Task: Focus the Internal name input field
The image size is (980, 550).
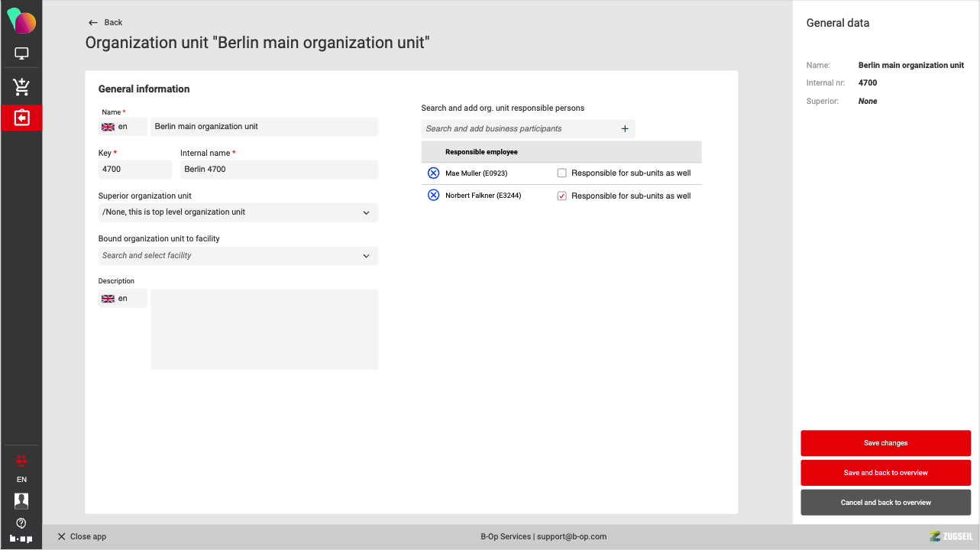Action: click(279, 170)
